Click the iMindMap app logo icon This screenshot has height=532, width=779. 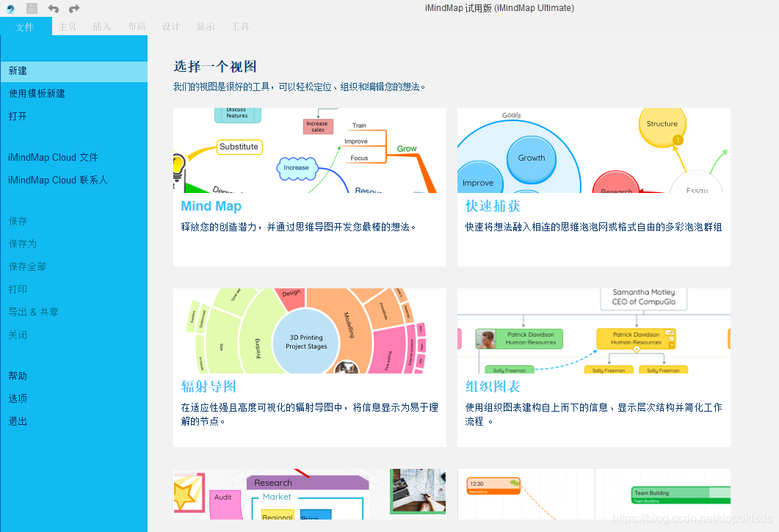pyautogui.click(x=10, y=9)
